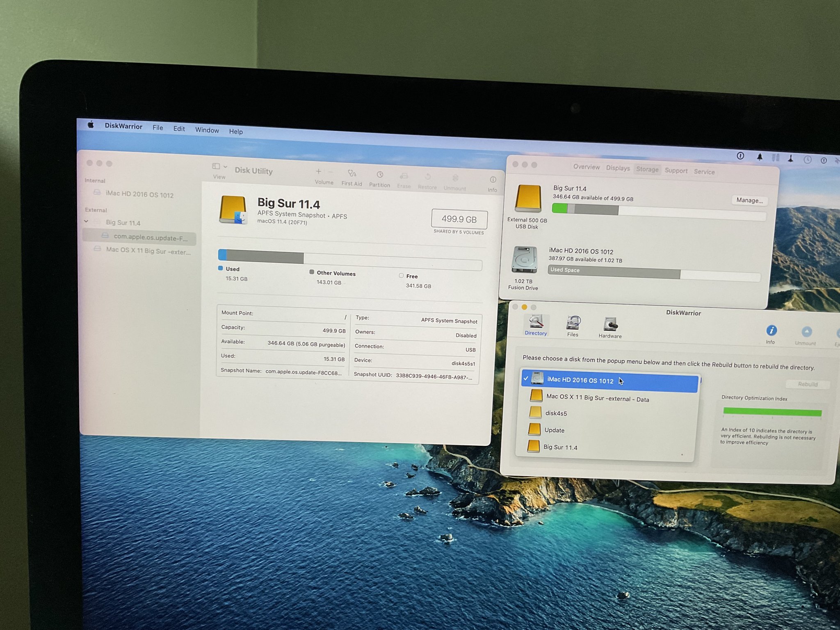Click the sidebar View icon in Disk Utility
This screenshot has width=840, height=630.
pos(216,166)
